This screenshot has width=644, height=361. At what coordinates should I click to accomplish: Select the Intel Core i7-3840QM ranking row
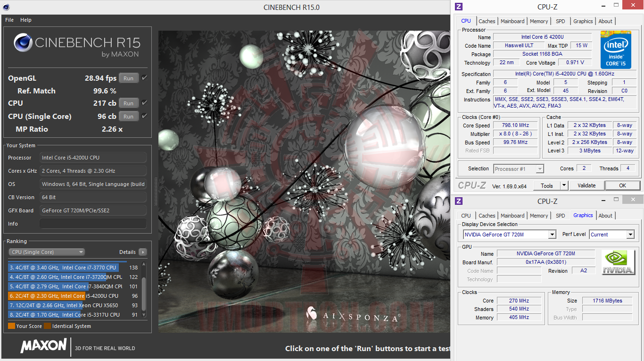[74, 286]
